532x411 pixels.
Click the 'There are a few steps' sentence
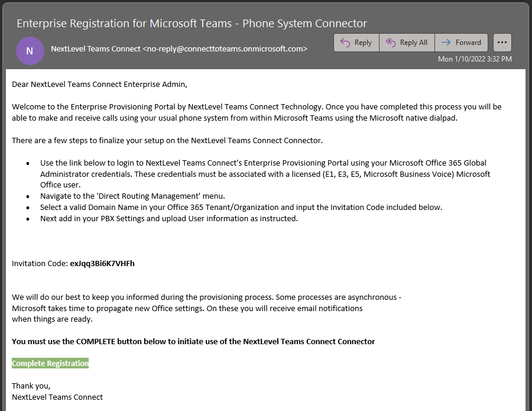point(167,140)
